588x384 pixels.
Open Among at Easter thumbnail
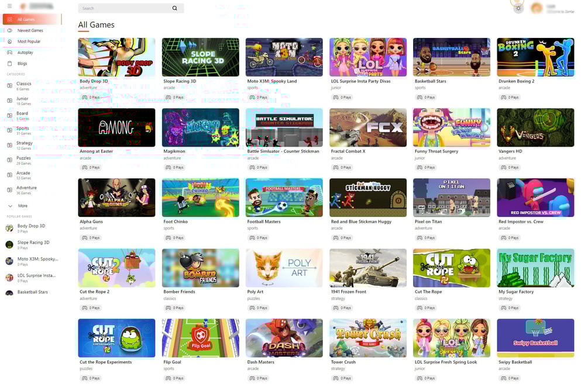116,127
